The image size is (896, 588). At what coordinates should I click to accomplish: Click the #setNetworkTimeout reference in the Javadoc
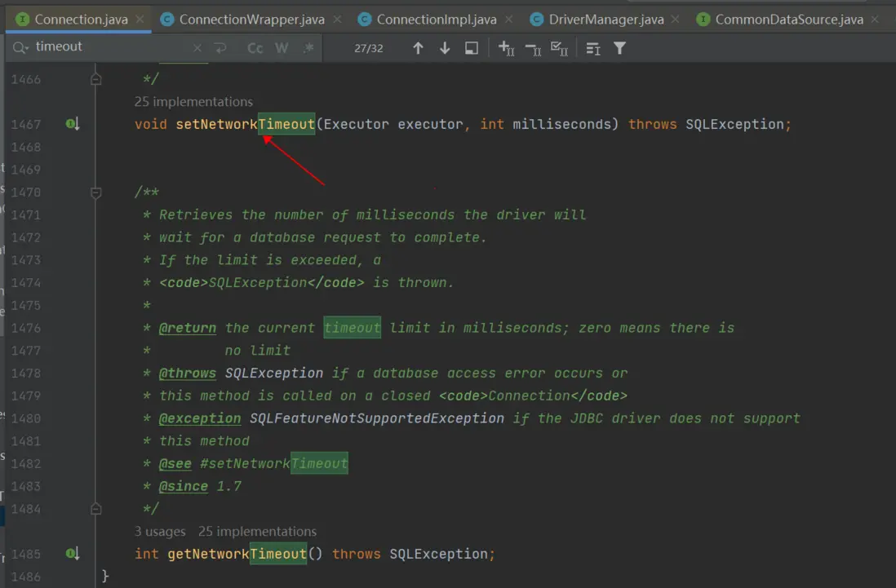pos(273,463)
